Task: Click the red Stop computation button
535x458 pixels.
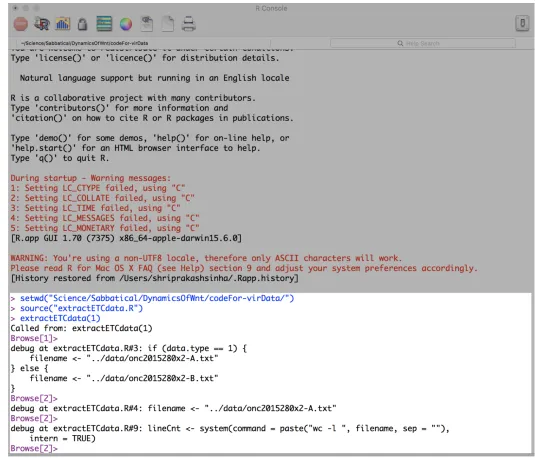Action: click(x=21, y=24)
